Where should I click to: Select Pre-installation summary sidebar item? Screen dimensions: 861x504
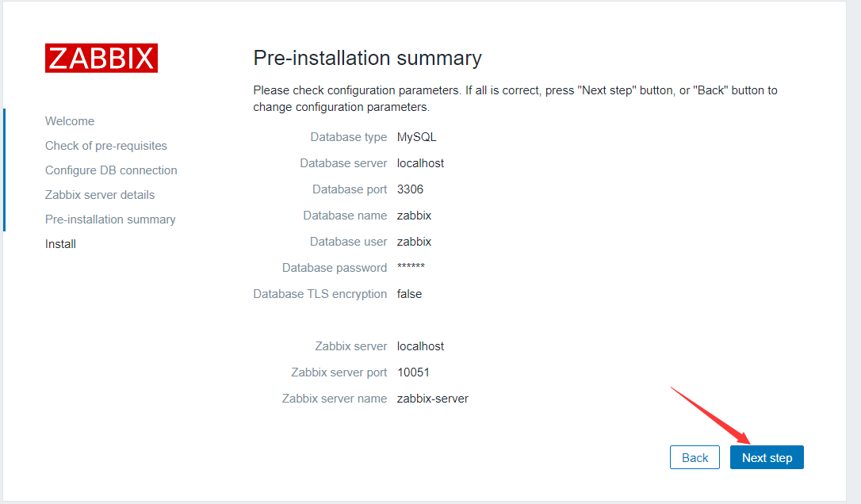[110, 220]
